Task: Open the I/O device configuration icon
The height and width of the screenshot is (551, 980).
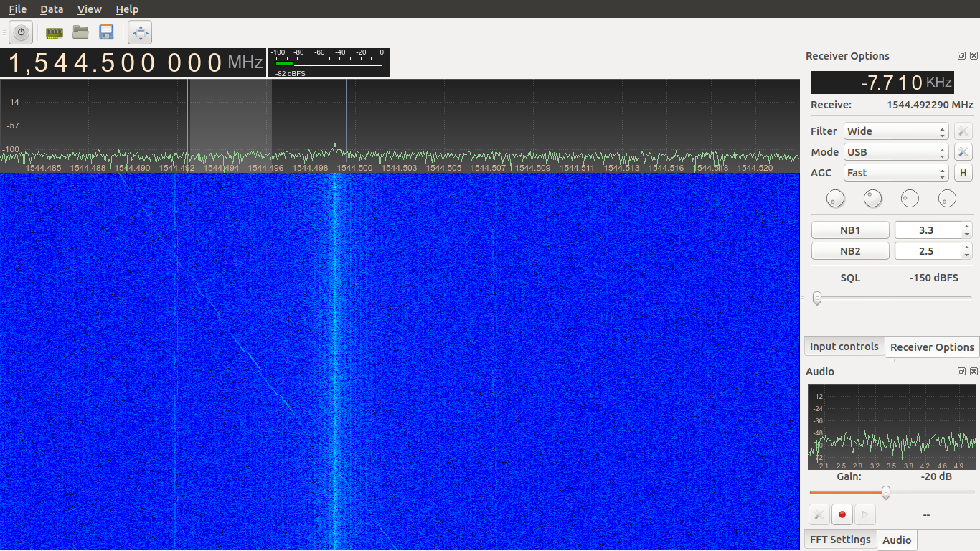Action: (54, 32)
